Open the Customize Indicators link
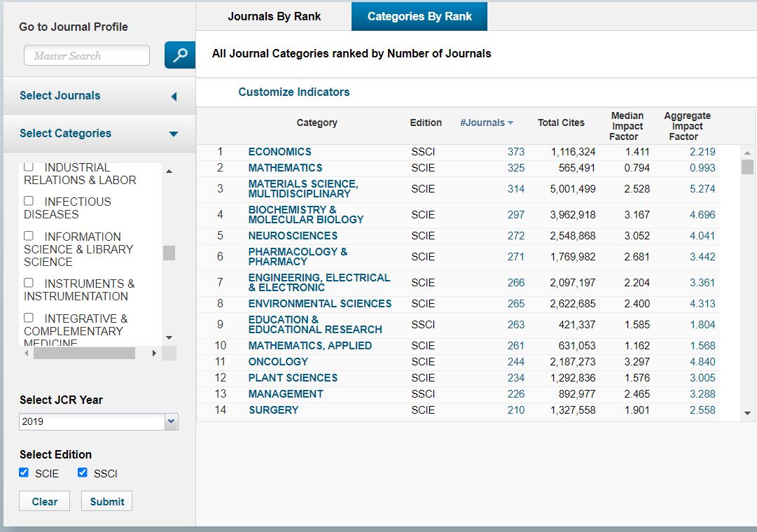 (293, 92)
